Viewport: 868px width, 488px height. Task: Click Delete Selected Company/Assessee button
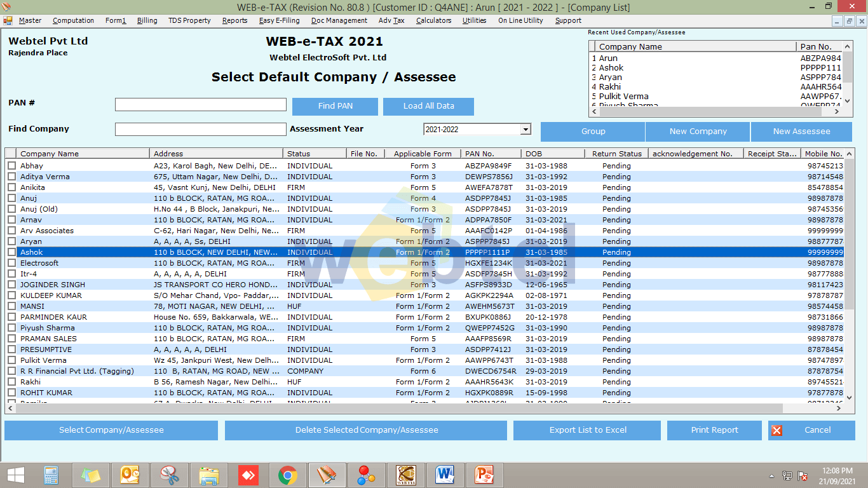tap(366, 430)
